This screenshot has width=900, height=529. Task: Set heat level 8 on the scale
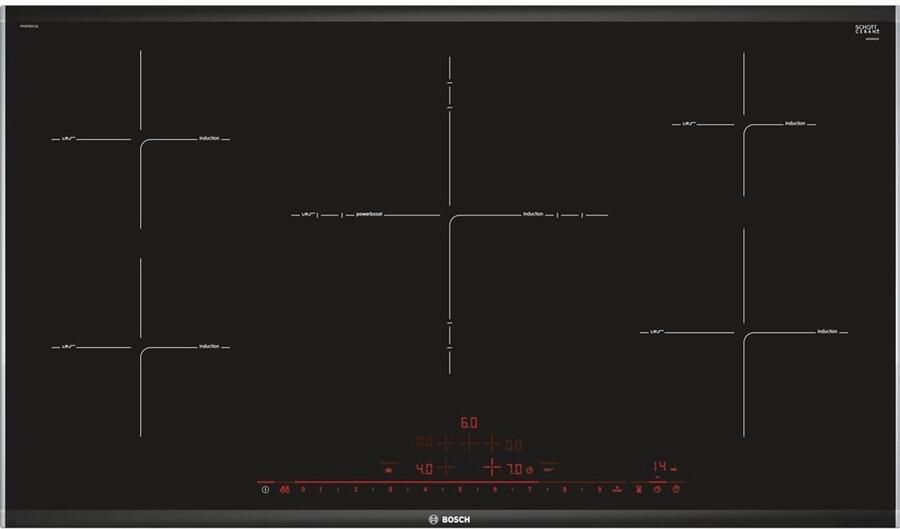pos(565,489)
